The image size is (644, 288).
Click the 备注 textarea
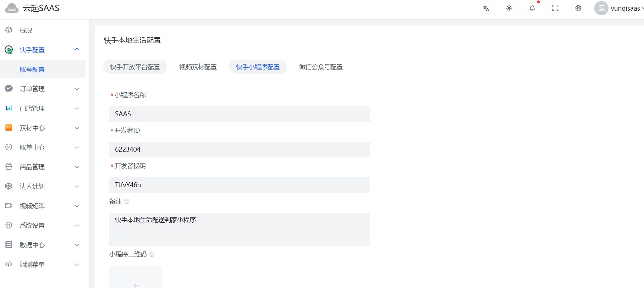240,229
